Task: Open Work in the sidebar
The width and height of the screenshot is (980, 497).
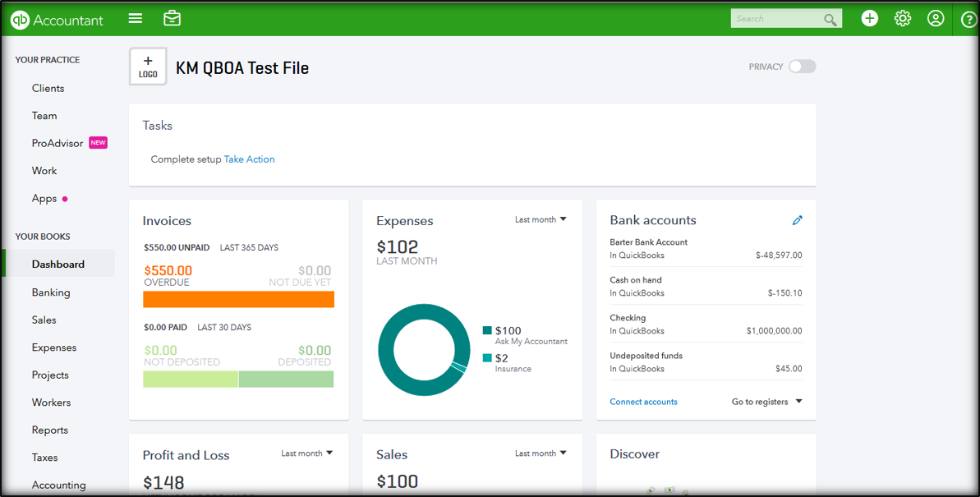Action: pos(44,171)
